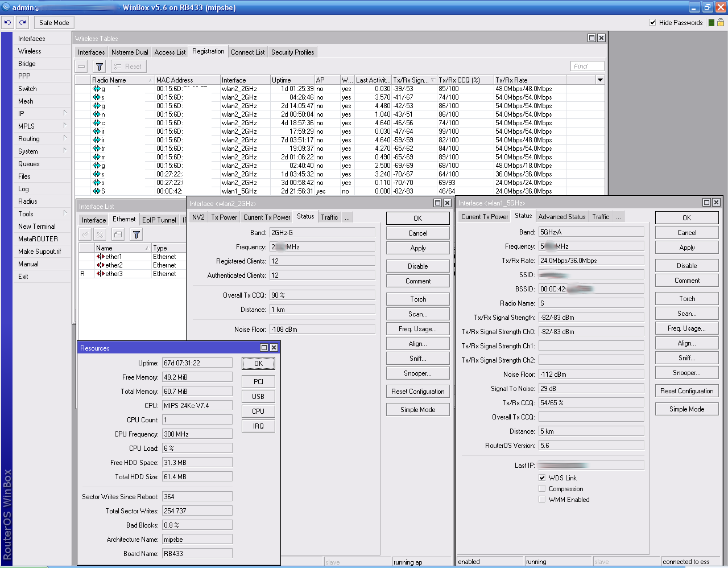728x568 pixels.
Task: Click Freq. Usage button in wlan2_2GHz window
Action: [417, 329]
